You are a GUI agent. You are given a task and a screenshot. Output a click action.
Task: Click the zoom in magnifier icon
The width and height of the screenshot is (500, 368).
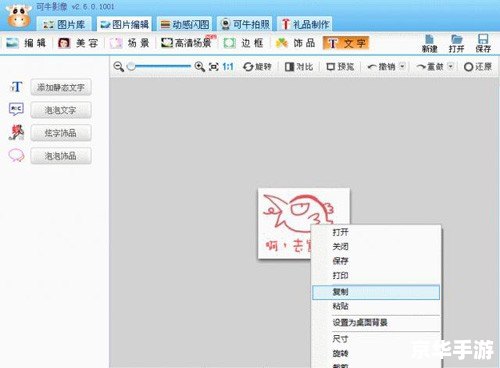click(200, 67)
